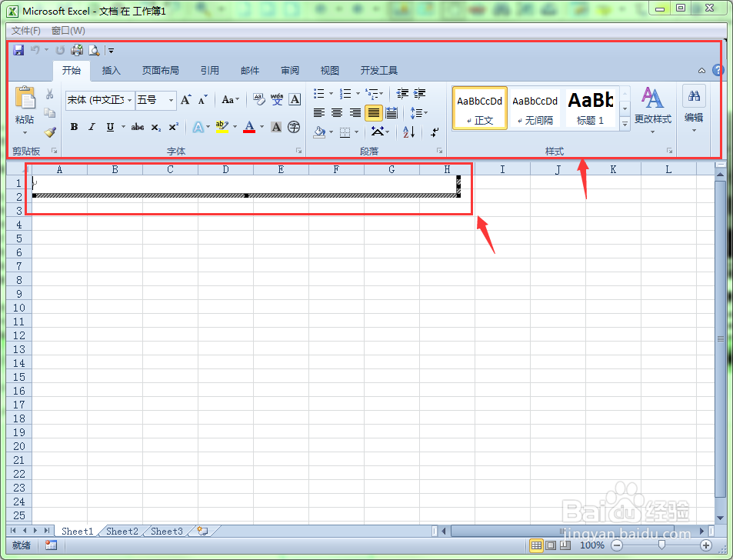Open the 编辑 Editing menu
The height and width of the screenshot is (560, 733).
pyautogui.click(x=694, y=110)
